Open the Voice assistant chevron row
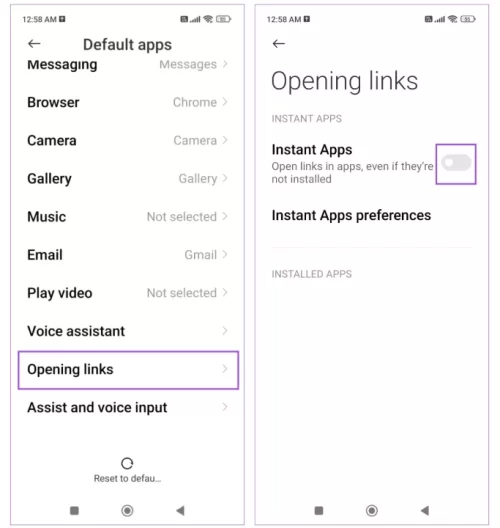The height and width of the screenshot is (528, 500). click(x=128, y=331)
